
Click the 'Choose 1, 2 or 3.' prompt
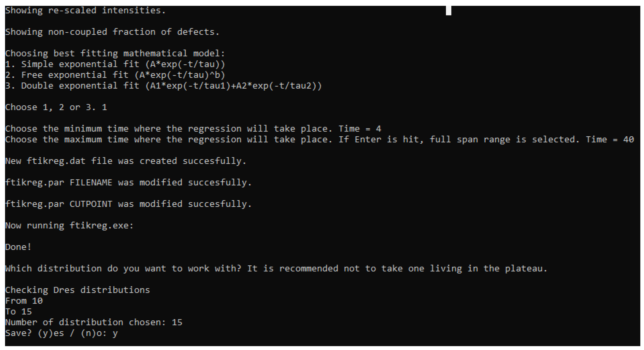(x=50, y=107)
